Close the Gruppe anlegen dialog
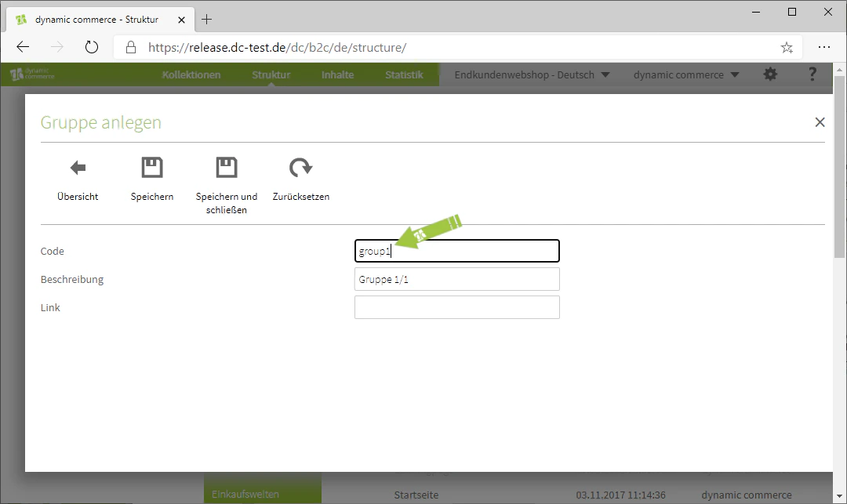This screenshot has width=847, height=504. point(820,122)
